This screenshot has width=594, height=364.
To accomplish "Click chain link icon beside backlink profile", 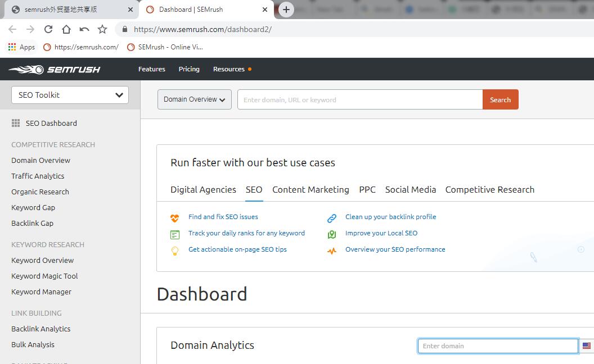I will [x=332, y=218].
